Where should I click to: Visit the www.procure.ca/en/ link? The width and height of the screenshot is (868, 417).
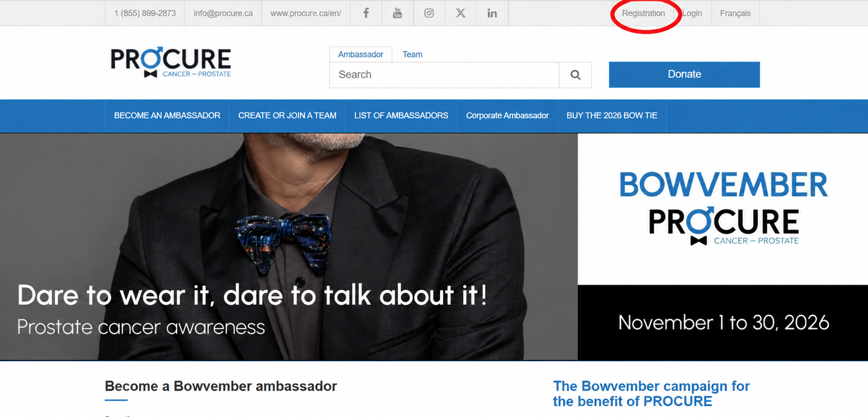click(305, 13)
